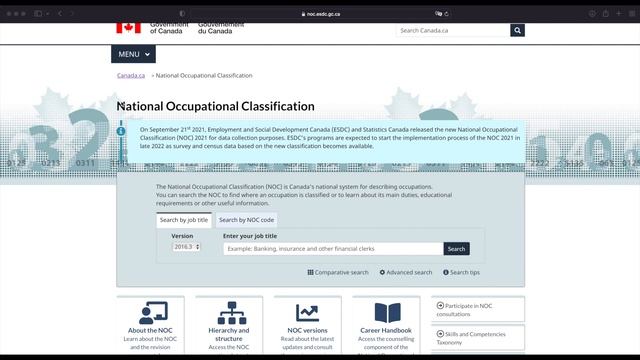The height and width of the screenshot is (360, 640).
Task: Click the noc.esdc.gc.ca address bar
Action: (x=320, y=14)
